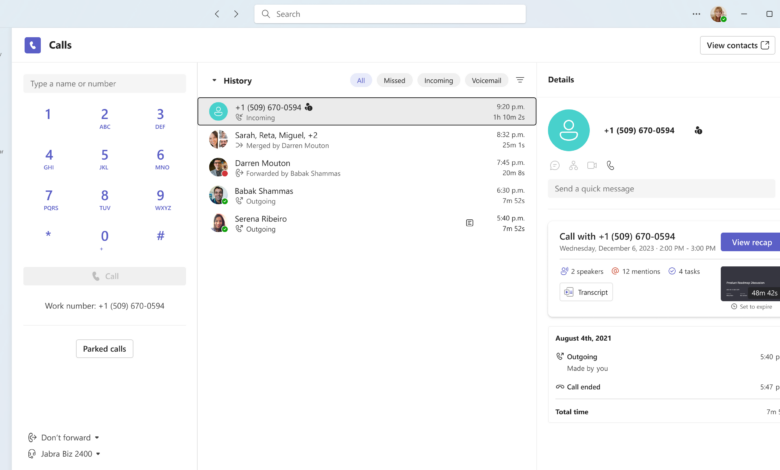The image size is (780, 470).
Task: Dial digit 0 on the keypad
Action: pos(104,238)
